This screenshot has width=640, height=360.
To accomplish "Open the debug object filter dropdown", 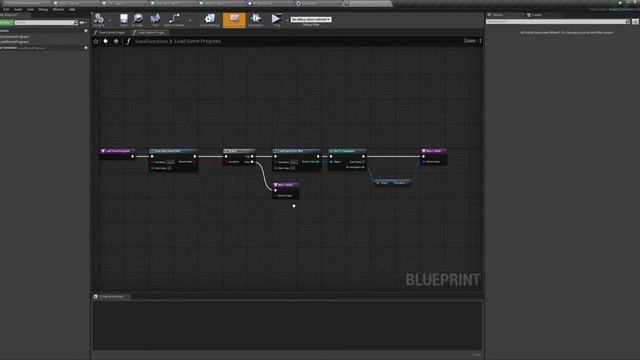I will [x=311, y=20].
